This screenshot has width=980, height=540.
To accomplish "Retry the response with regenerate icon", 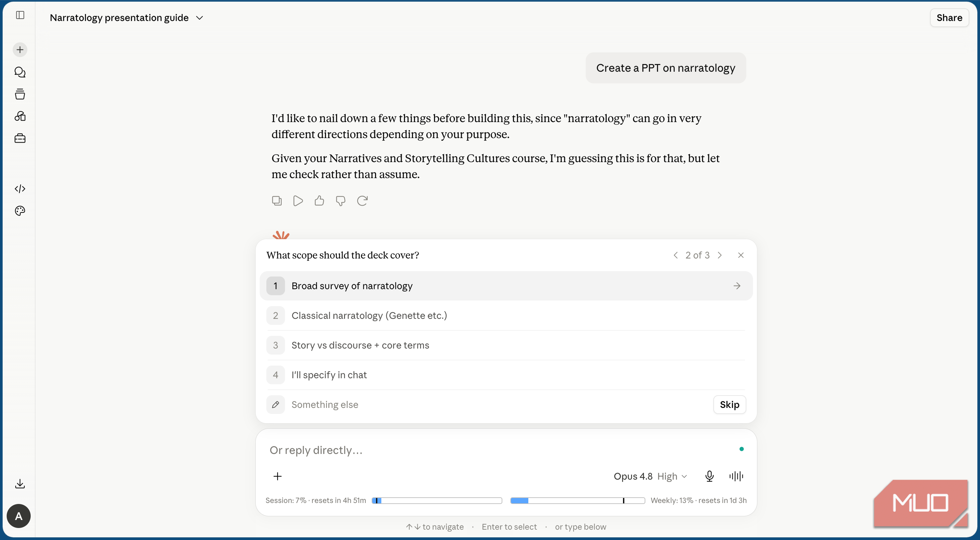I will click(x=362, y=200).
